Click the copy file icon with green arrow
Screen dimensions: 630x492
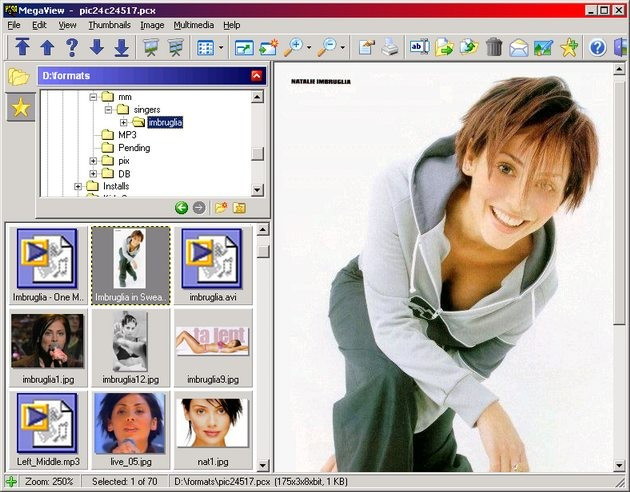[x=444, y=47]
